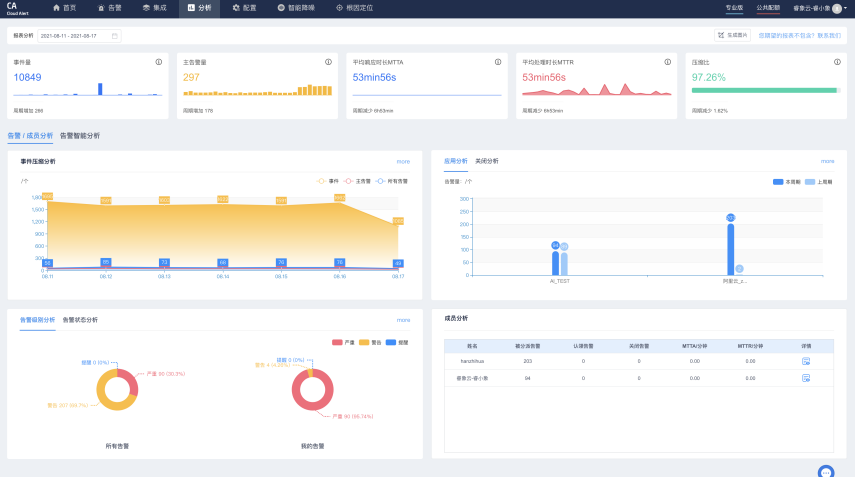Image resolution: width=855 pixels, height=477 pixels.
Task: Toggle the 事件 legend series
Action: pyautogui.click(x=328, y=181)
